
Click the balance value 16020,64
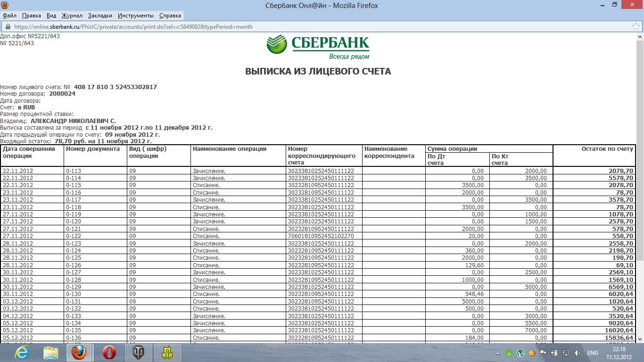coord(619,330)
